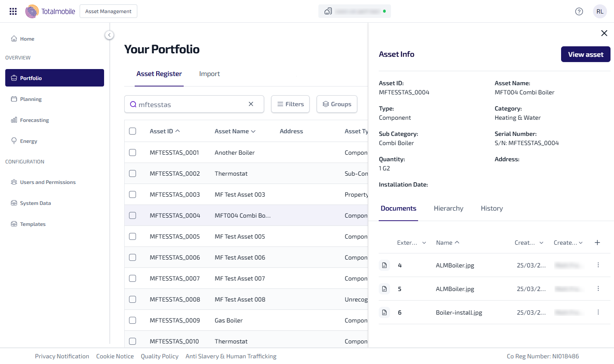Click the file icon of document 6
Screen dimensions: 614x364
[x=384, y=312]
